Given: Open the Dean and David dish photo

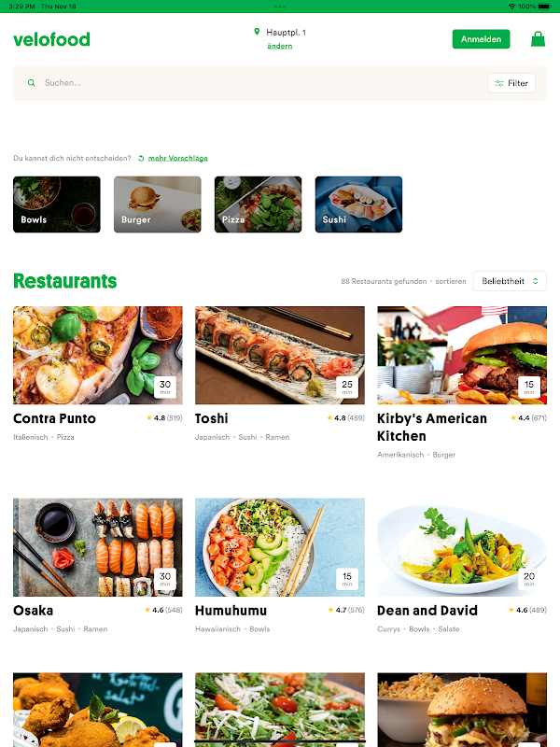Looking at the screenshot, I should pos(462,547).
